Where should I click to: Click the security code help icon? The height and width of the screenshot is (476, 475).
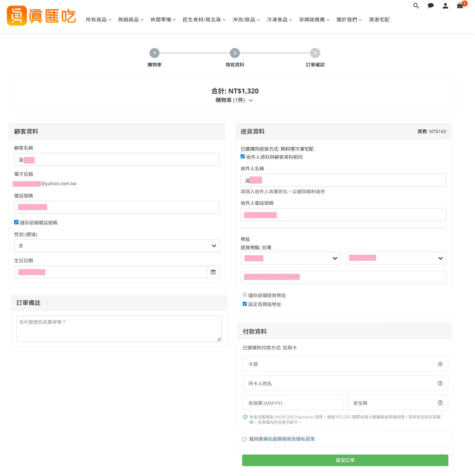[440, 403]
